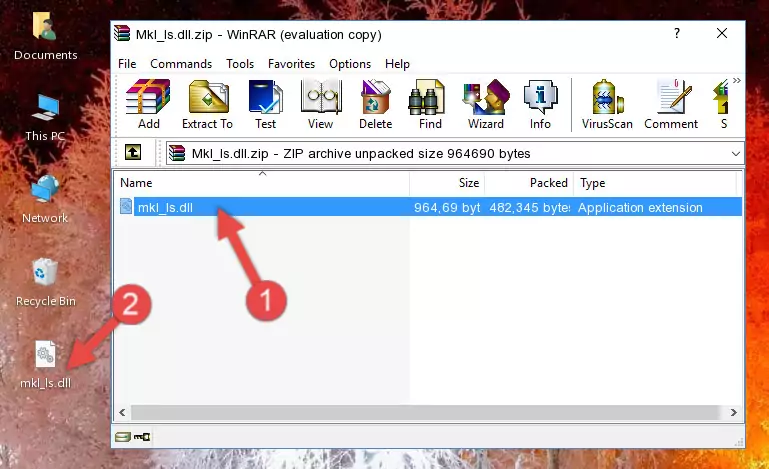Open the Options menu
This screenshot has width=769, height=469.
tap(350, 64)
